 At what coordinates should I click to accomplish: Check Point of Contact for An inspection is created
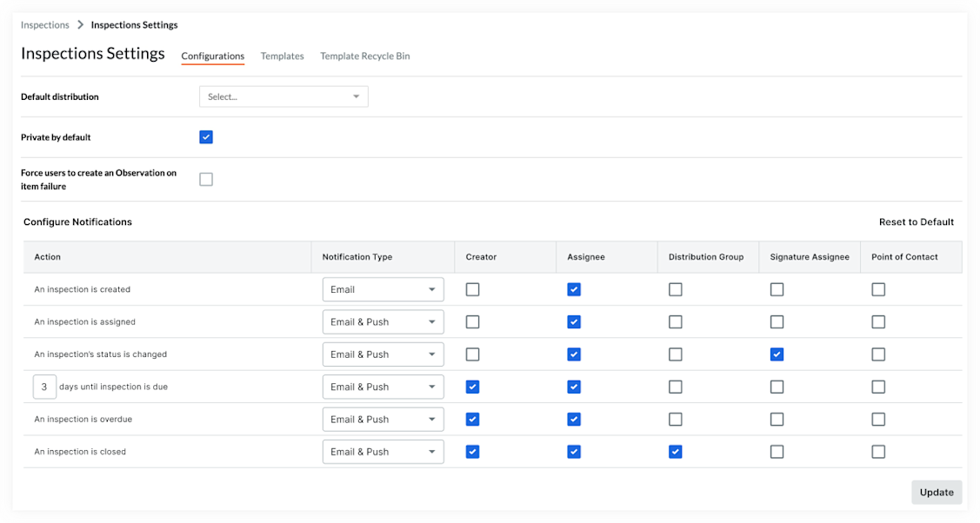pos(878,289)
